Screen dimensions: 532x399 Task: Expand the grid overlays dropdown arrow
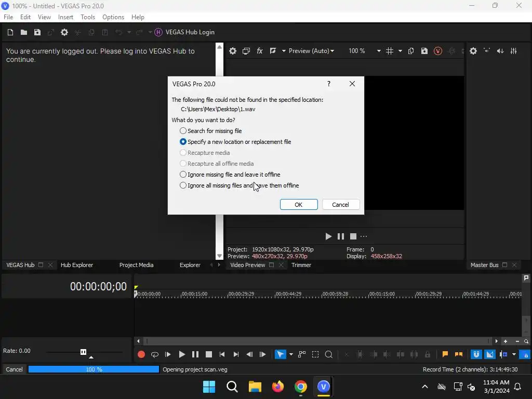point(401,51)
